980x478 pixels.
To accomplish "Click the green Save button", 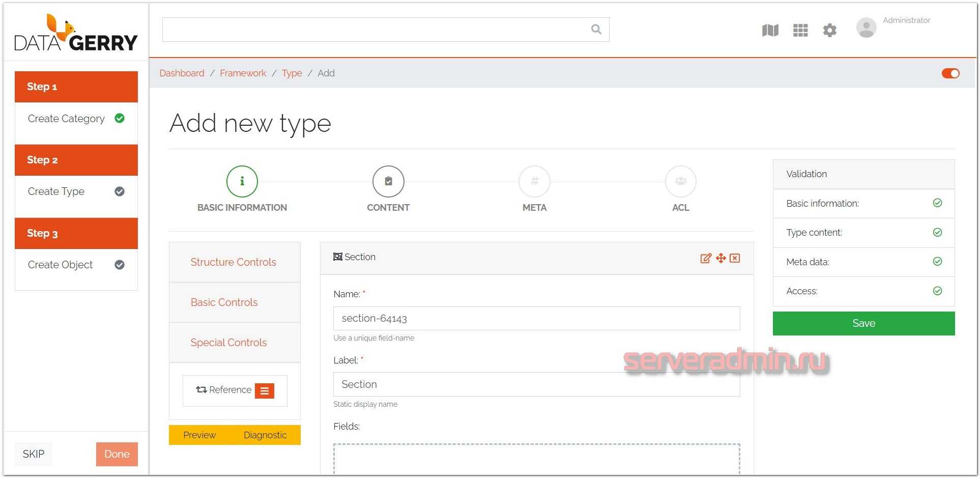I will [863, 323].
